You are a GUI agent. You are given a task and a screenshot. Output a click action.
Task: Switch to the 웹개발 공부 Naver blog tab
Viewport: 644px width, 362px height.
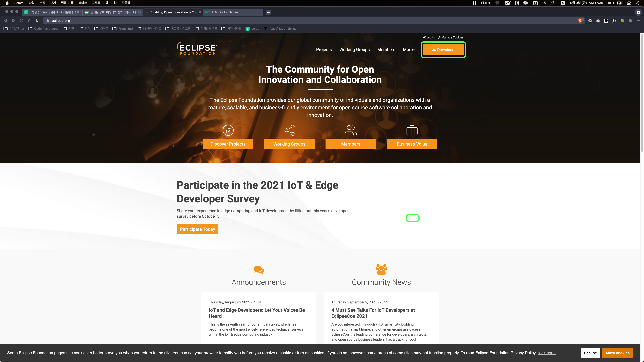coord(113,12)
